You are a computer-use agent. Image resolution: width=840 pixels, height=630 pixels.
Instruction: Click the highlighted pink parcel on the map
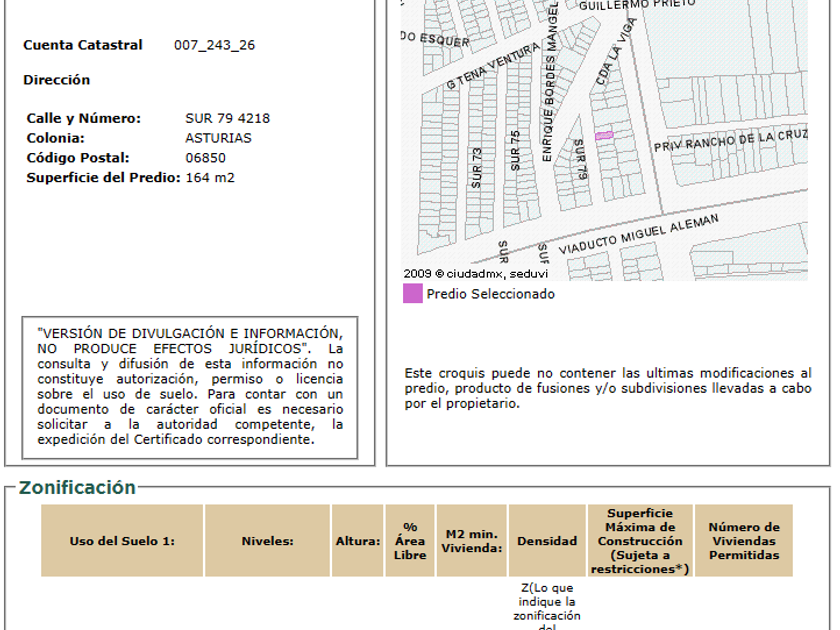pos(604,136)
